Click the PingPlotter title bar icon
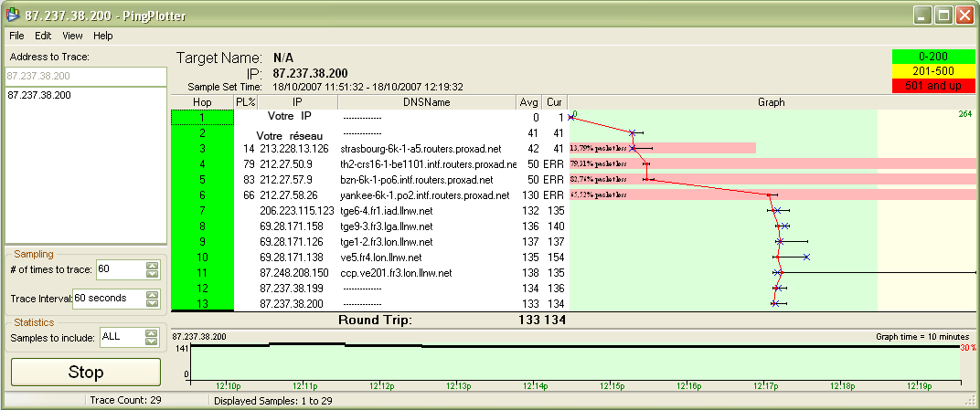The width and height of the screenshot is (980, 410). [x=12, y=15]
